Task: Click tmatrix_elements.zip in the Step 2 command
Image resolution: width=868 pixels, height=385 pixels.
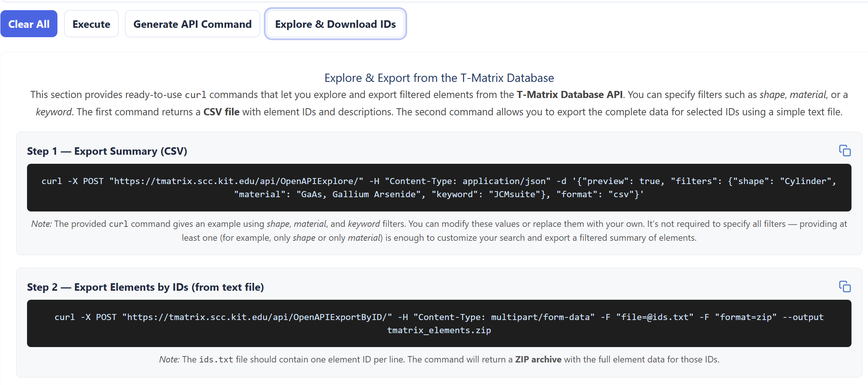Action: tap(439, 330)
